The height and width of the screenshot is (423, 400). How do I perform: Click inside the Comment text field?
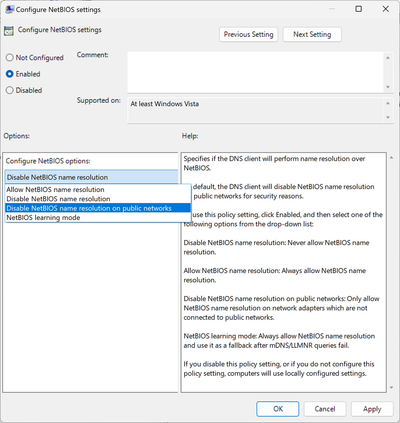[255, 72]
